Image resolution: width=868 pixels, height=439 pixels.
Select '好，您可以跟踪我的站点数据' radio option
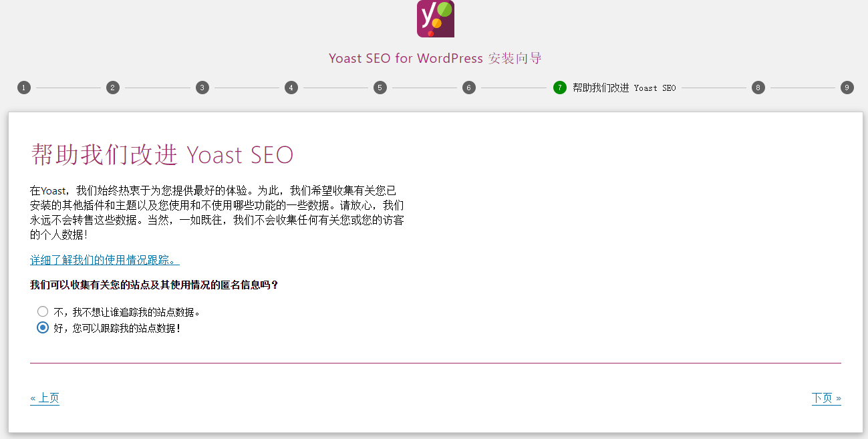[43, 327]
